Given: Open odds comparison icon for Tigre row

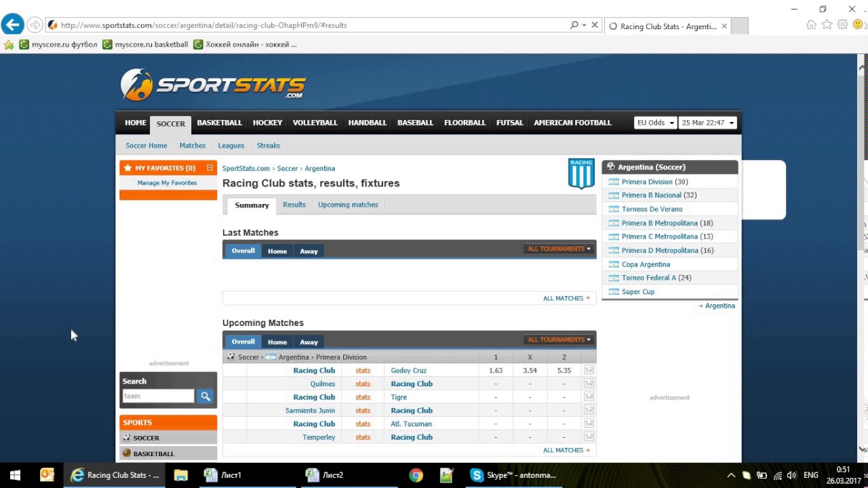Looking at the screenshot, I should (589, 397).
